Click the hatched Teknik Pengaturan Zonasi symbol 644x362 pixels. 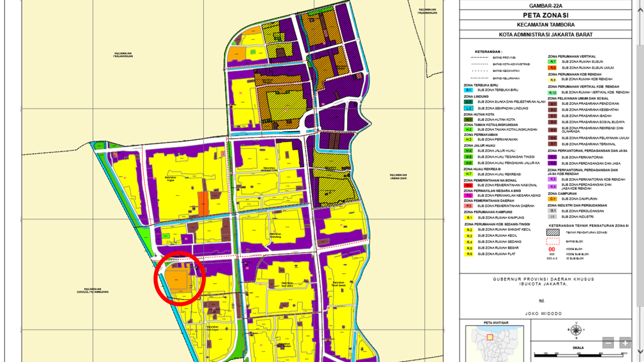pyautogui.click(x=553, y=232)
